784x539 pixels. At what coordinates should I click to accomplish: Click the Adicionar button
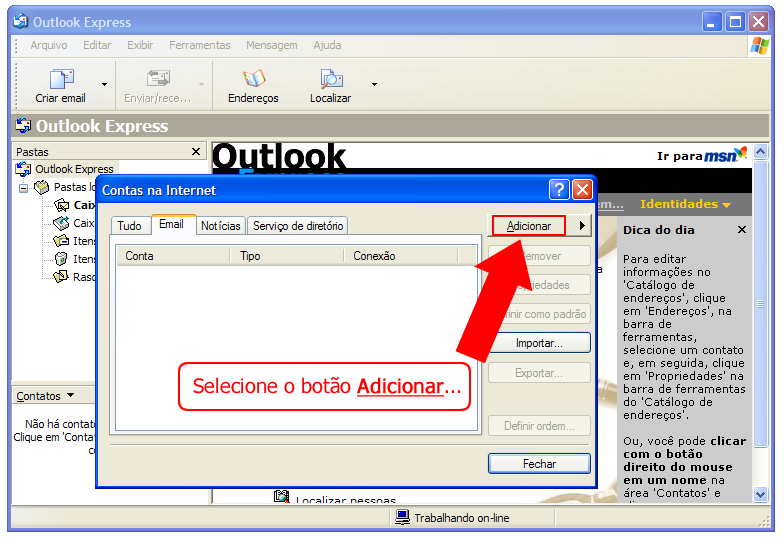click(529, 226)
